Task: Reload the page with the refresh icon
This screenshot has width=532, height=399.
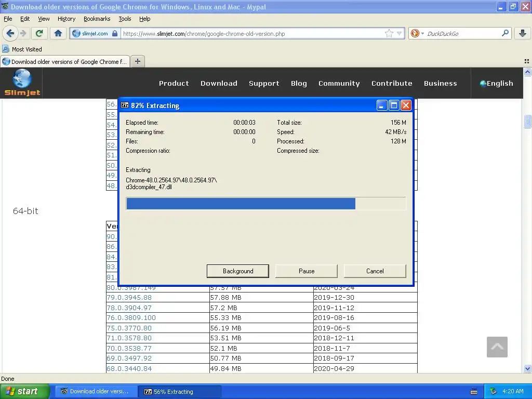Action: pos(39,33)
